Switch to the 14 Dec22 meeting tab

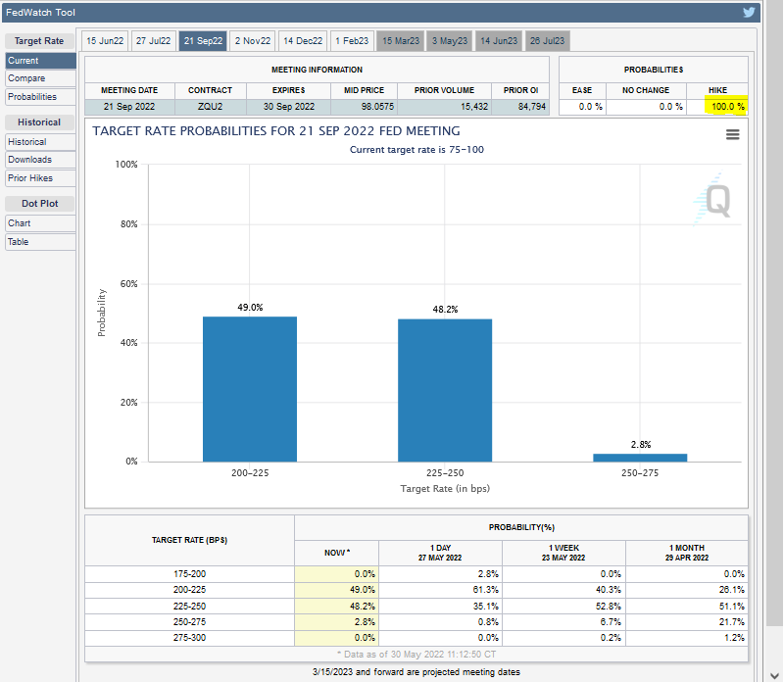coord(303,41)
